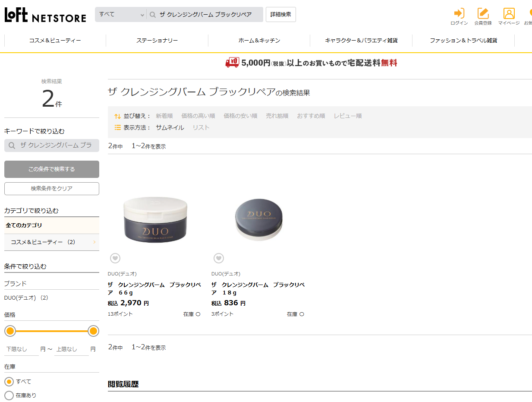Click the 上限なし maximum price field

tap(72, 349)
